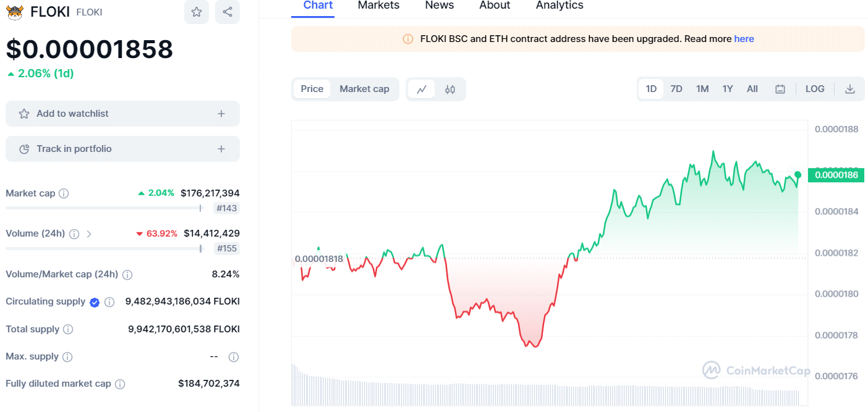The width and height of the screenshot is (868, 412).
Task: Click the star favorite icon near FLOKI
Action: (x=196, y=12)
